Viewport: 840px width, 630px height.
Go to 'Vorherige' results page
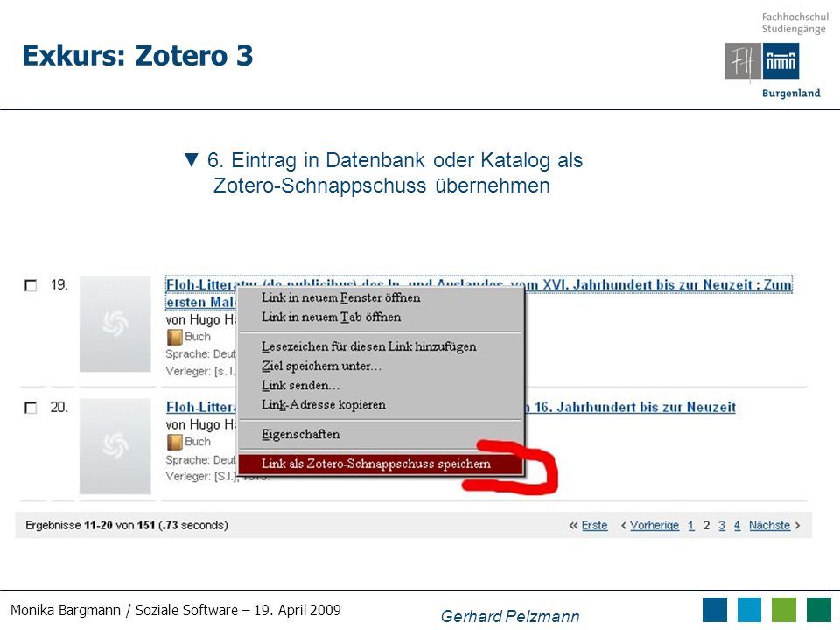(654, 526)
